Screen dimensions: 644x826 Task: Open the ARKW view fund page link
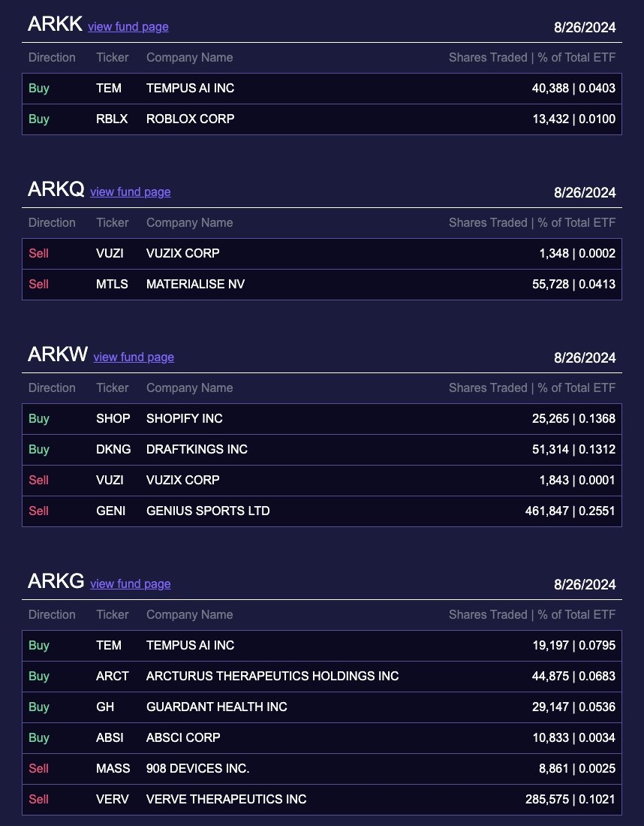click(x=133, y=357)
